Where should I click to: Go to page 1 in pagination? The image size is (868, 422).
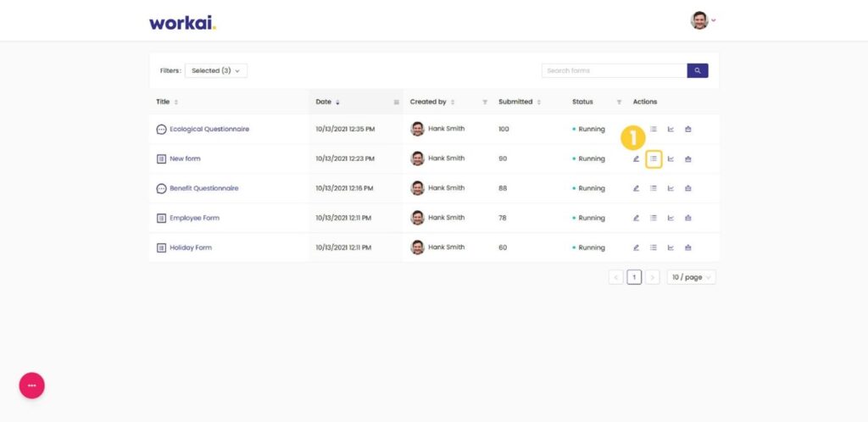[634, 277]
